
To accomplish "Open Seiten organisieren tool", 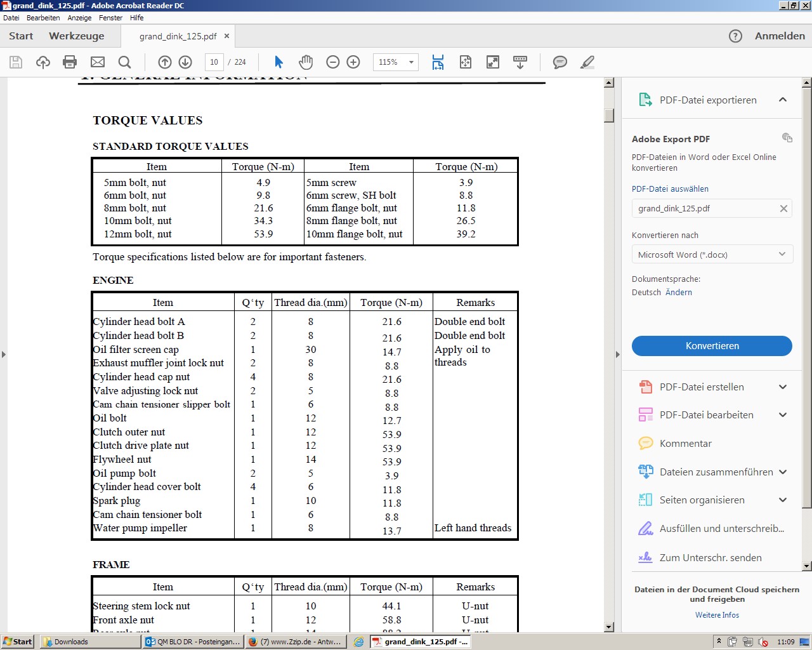I will 702,500.
